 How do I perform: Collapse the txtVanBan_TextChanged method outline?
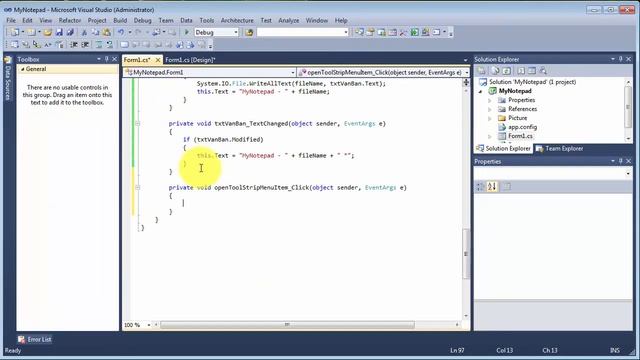(x=138, y=123)
